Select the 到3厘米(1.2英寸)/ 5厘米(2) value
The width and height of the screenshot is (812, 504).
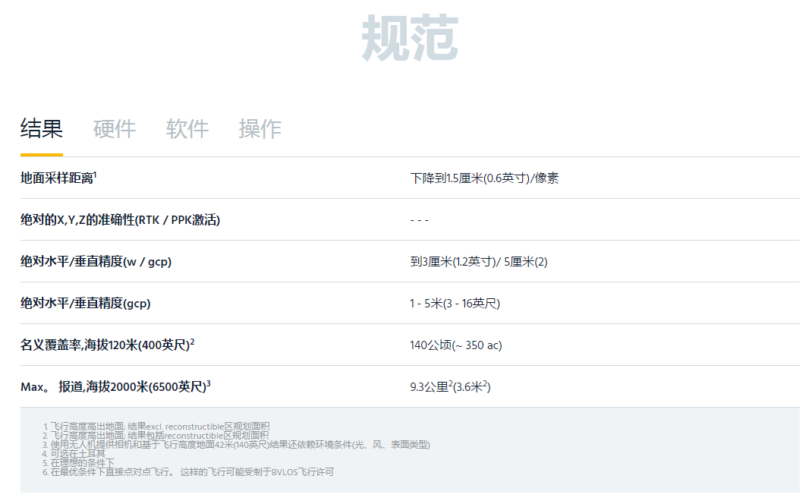[478, 262]
